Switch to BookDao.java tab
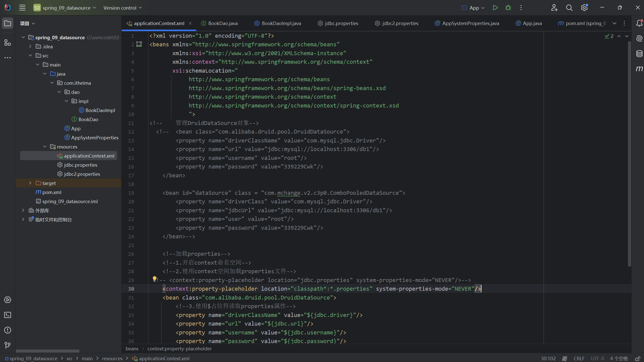 219,23
